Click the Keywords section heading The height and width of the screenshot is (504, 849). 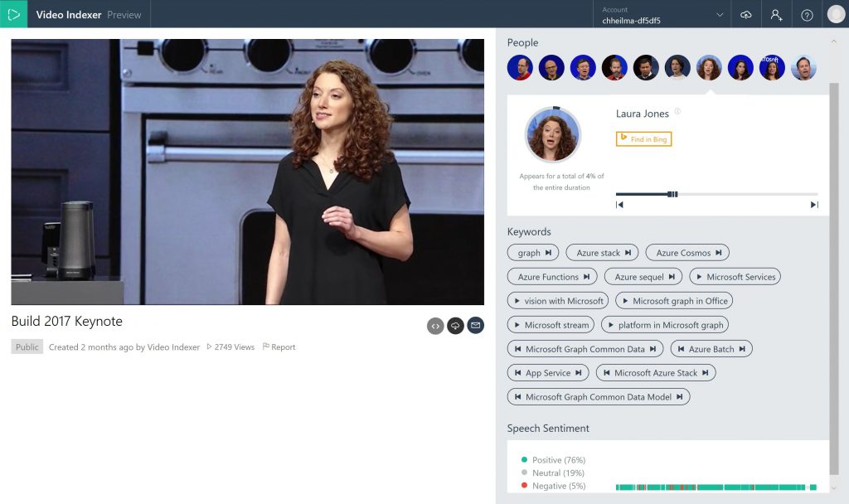click(x=529, y=232)
